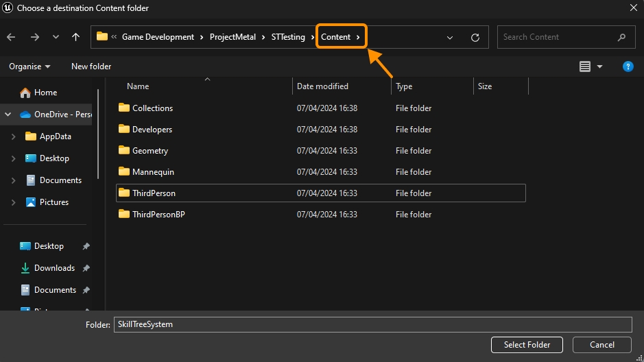Open the help question mark icon
This screenshot has width=644, height=362.
coord(628,67)
